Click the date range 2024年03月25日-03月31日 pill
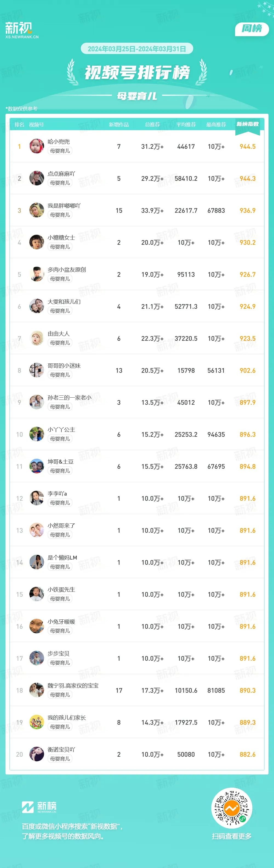Image resolution: width=274 pixels, height=868 pixels. (137, 49)
